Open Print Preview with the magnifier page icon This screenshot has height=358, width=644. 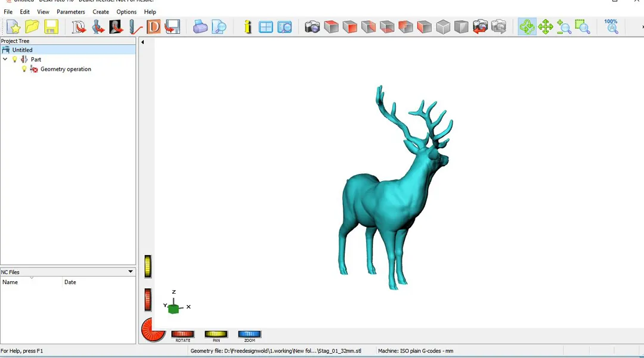pos(219,27)
